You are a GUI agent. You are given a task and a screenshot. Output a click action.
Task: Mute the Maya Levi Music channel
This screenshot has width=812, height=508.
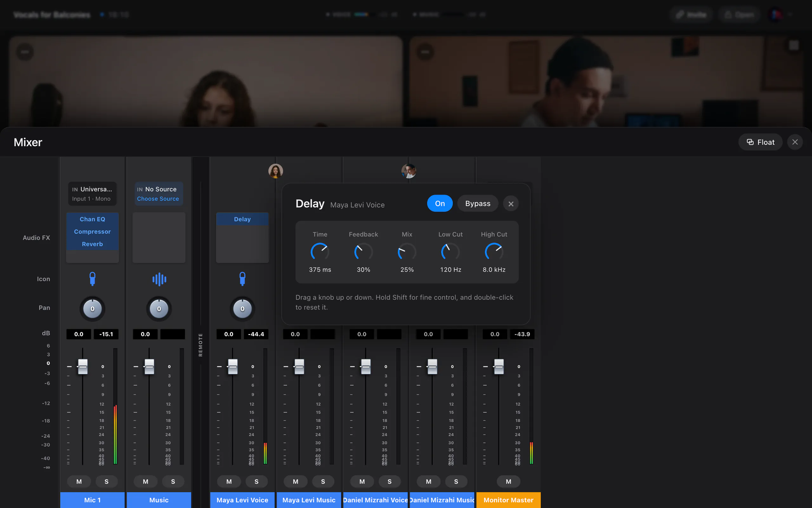(x=295, y=481)
